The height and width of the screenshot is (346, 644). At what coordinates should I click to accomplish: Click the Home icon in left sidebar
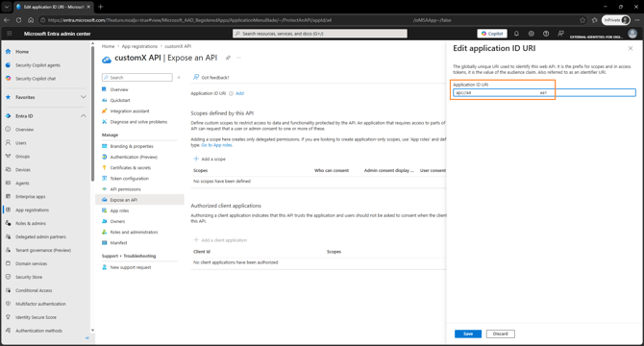[x=8, y=52]
